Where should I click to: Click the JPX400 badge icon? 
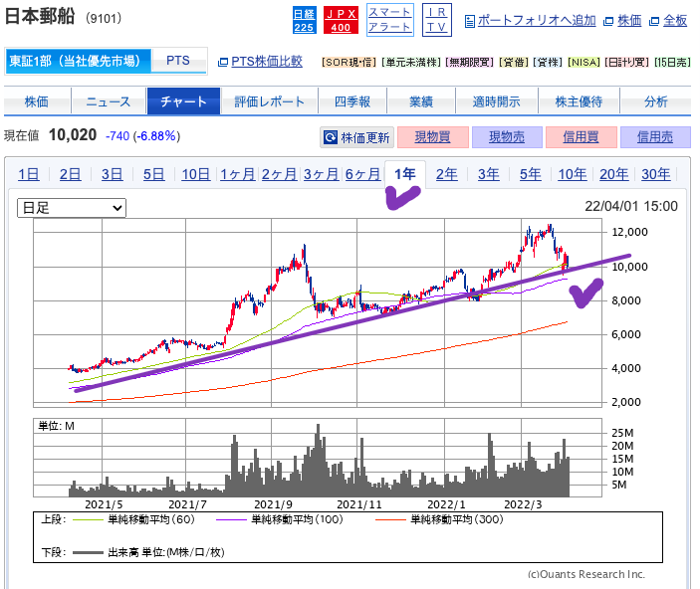[341, 20]
